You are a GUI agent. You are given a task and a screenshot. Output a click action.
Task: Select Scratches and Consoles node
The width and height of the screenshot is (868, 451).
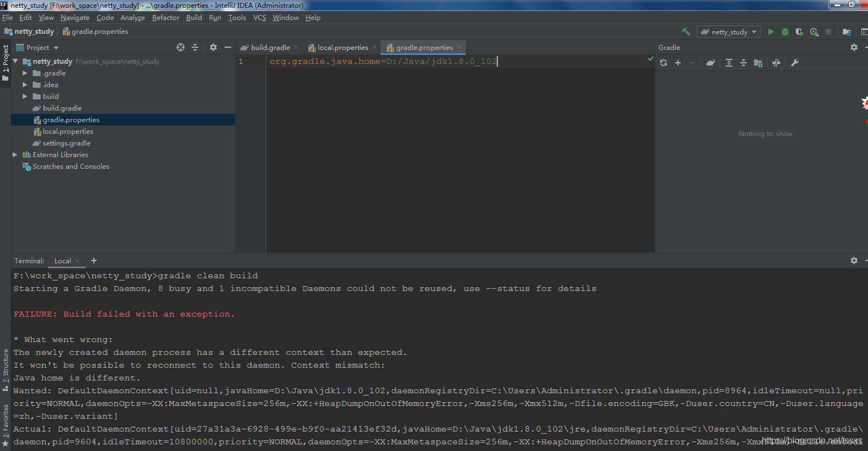click(x=71, y=166)
